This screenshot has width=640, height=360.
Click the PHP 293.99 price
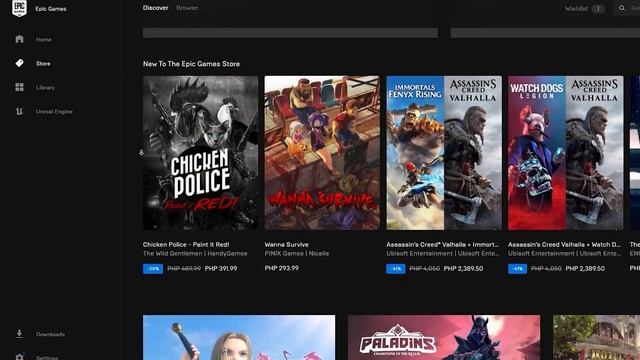click(x=282, y=268)
